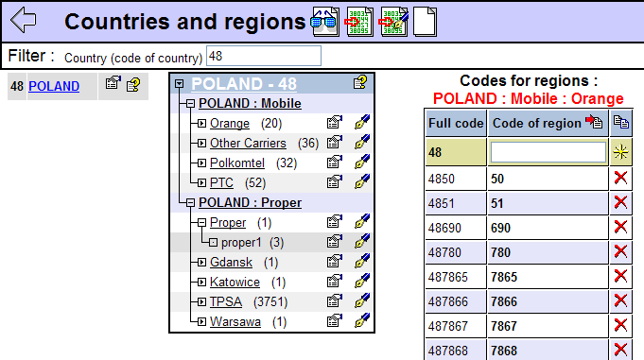644x360 pixels.
Task: Open properties icon for TPSA
Action: pos(335,300)
